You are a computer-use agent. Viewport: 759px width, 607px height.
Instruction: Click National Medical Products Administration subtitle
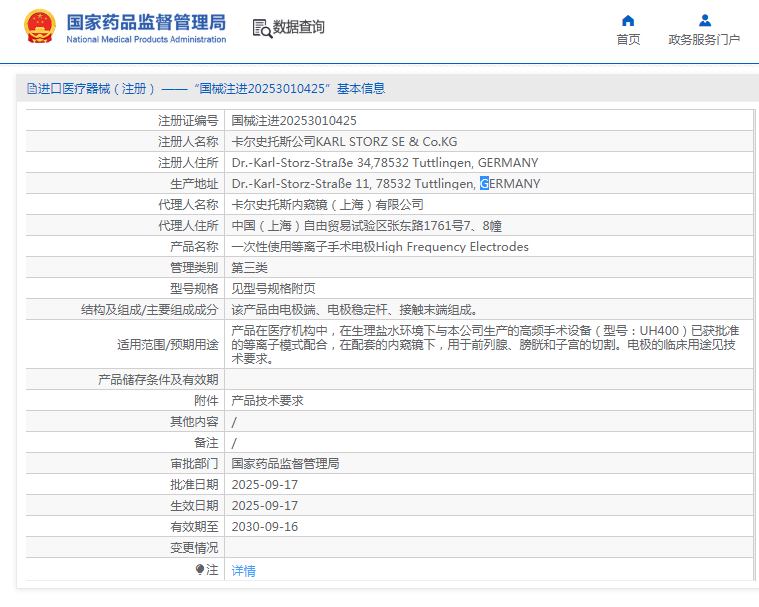tap(146, 40)
